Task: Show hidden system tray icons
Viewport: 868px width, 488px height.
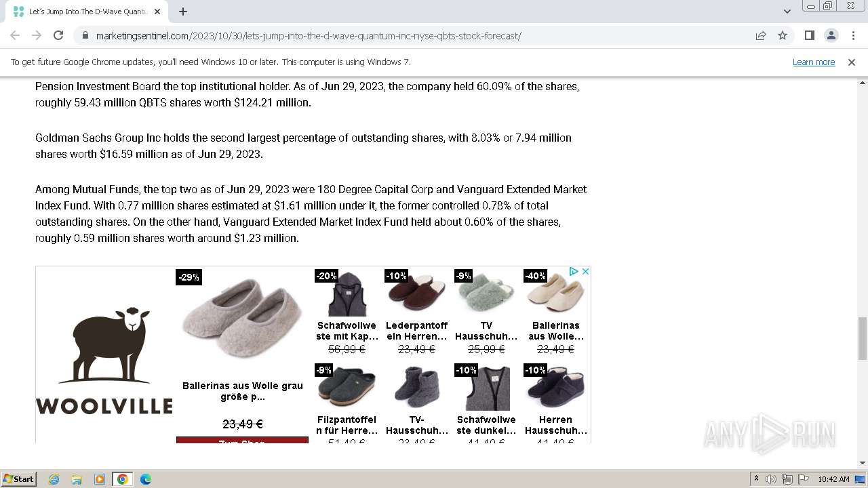Action: pos(756,479)
